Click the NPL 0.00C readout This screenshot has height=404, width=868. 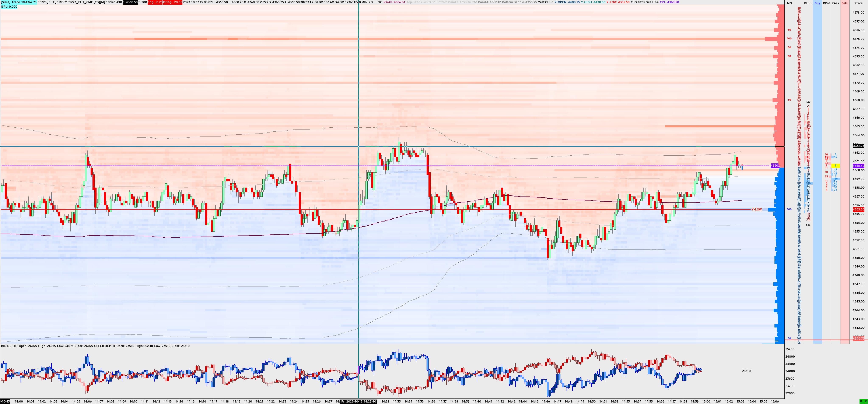[9, 6]
